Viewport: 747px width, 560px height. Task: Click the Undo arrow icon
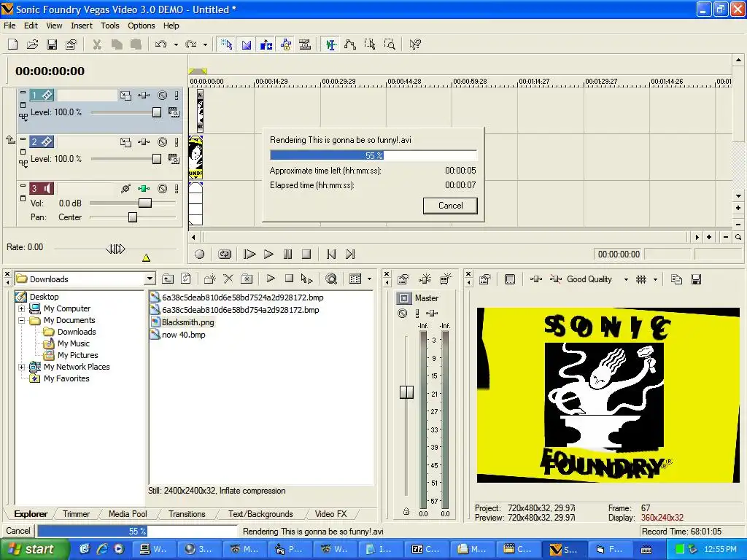pos(161,44)
